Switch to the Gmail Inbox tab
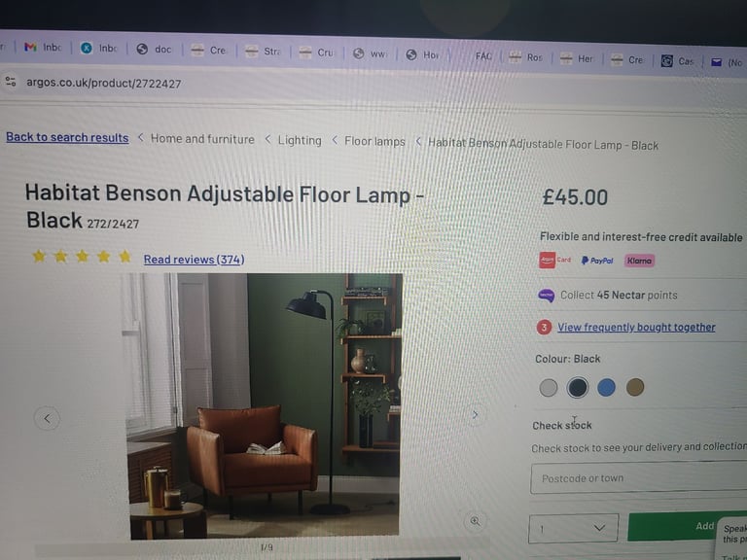Image resolution: width=747 pixels, height=560 pixels. coord(44,47)
